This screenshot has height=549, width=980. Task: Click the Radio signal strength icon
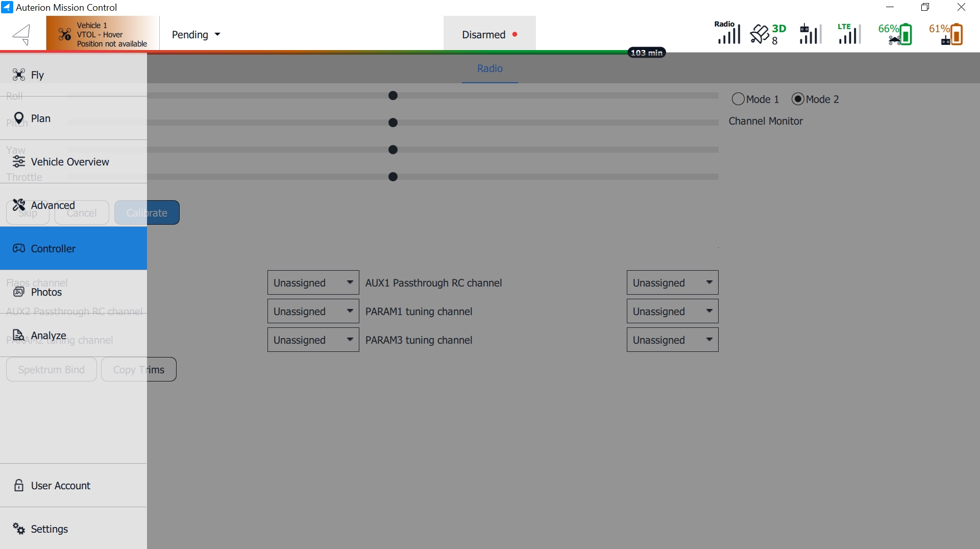(727, 33)
